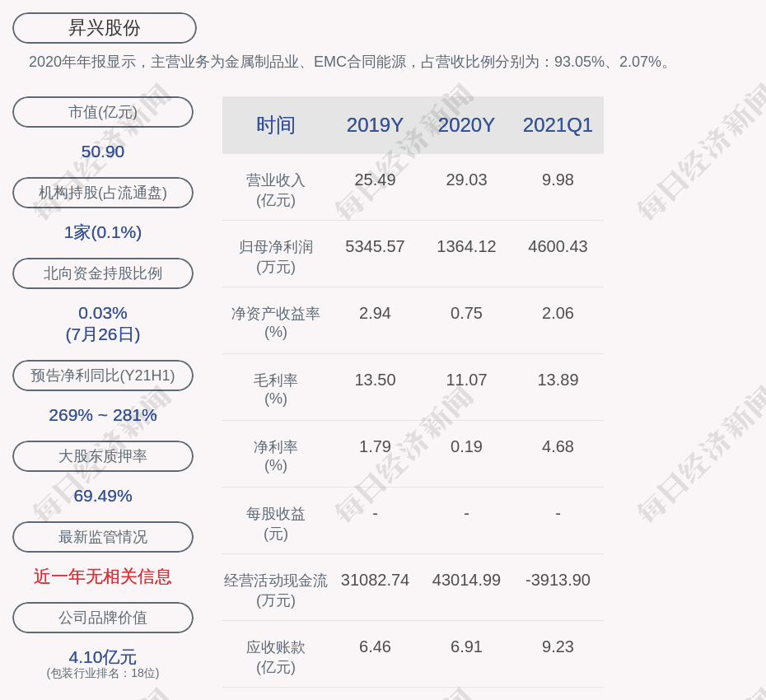Select the 4.10亿元 brand value

(103, 657)
